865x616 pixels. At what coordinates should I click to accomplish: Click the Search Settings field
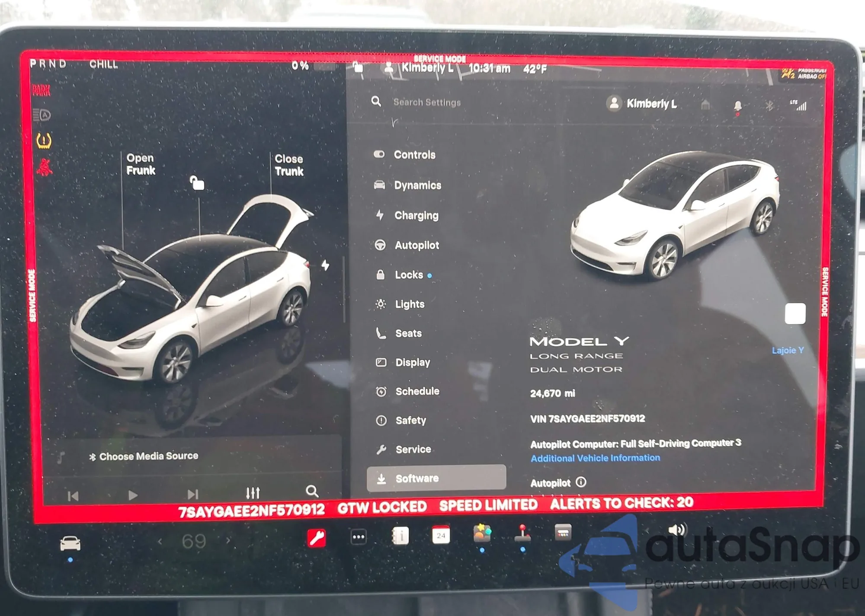coord(426,102)
